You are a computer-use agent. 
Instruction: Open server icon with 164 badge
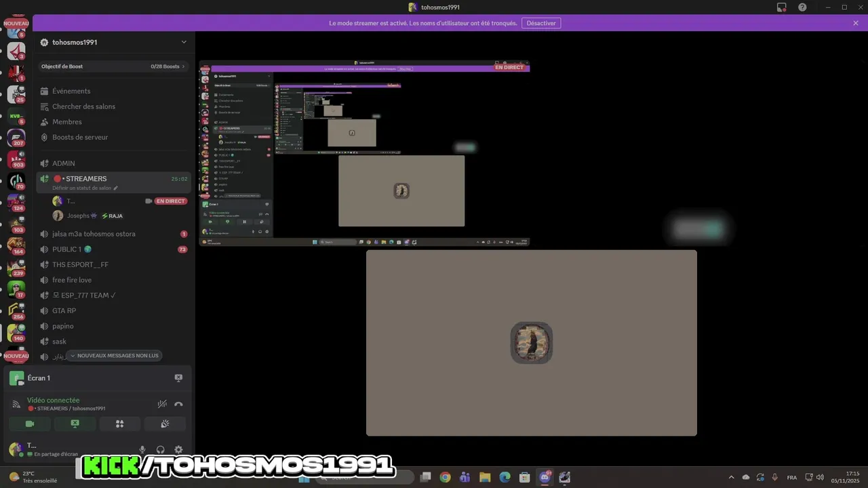(x=16, y=246)
